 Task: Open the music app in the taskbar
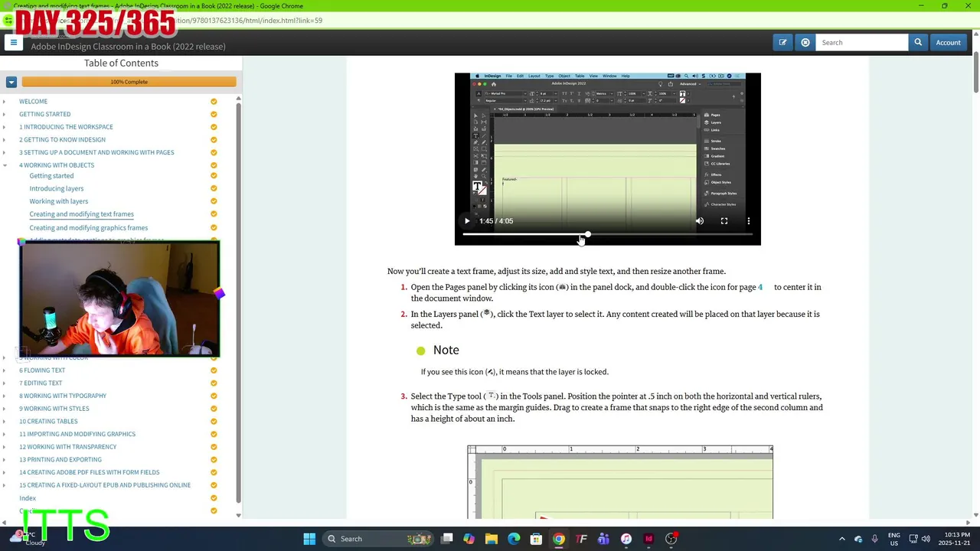click(626, 539)
